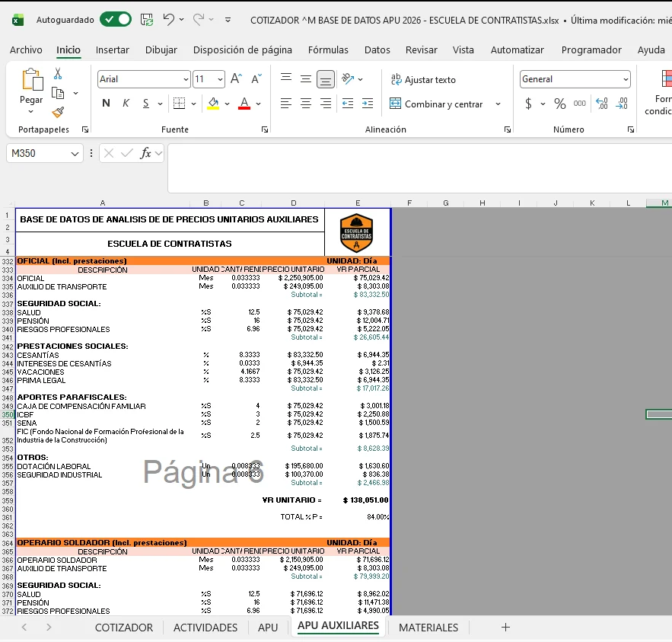Open the Automatizar tab
672x642 pixels.
pyautogui.click(x=518, y=50)
